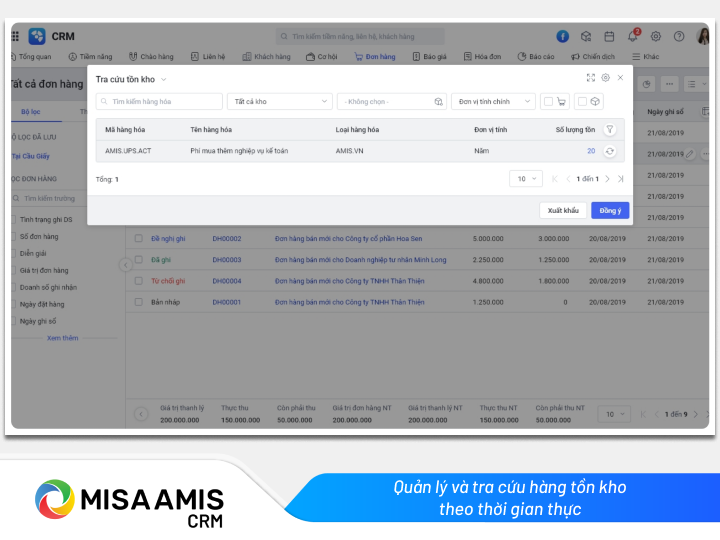The height and width of the screenshot is (540, 720).
Task: Check the Số đơn hàng filter
Action: click(x=13, y=236)
